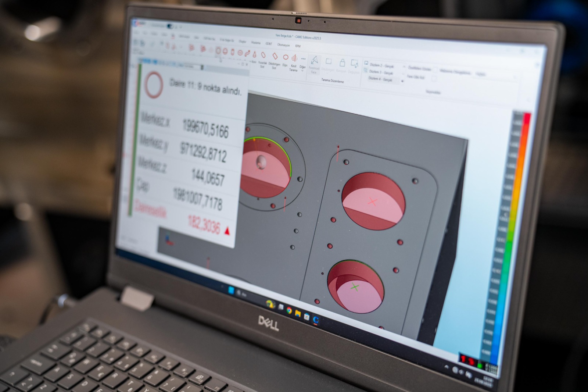The width and height of the screenshot is (588, 392).
Task: Expand the Diğer features dropdown
Action: [303, 60]
